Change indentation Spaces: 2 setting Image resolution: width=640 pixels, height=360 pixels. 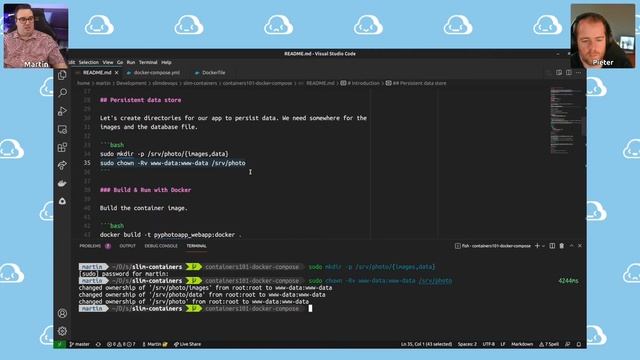[467, 344]
